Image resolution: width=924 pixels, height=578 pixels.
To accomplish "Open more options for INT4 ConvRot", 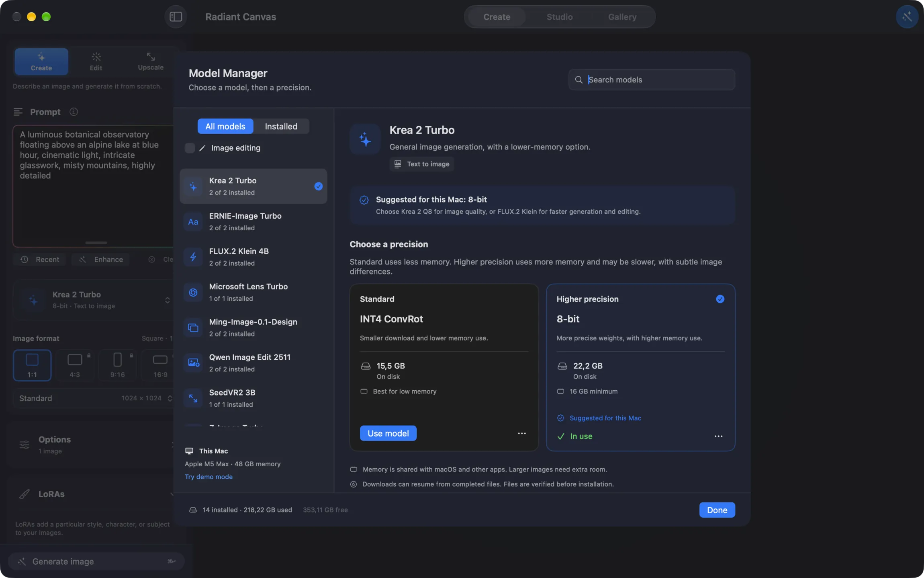I will coord(521,433).
